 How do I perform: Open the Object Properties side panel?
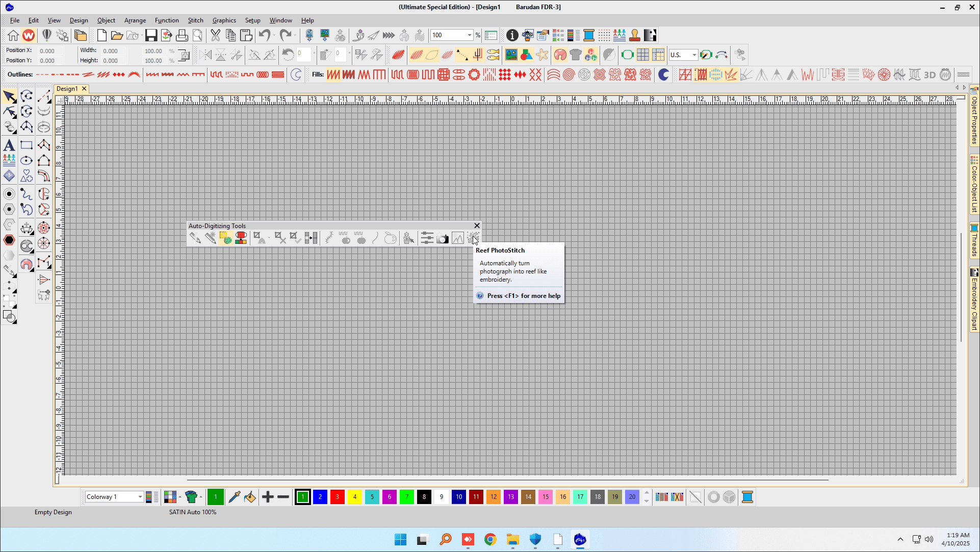click(x=974, y=116)
